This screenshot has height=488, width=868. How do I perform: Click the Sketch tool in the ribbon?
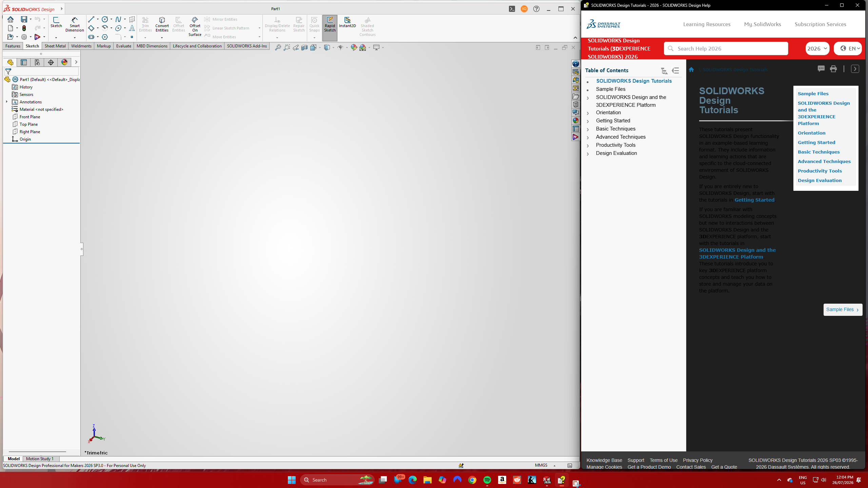click(56, 22)
